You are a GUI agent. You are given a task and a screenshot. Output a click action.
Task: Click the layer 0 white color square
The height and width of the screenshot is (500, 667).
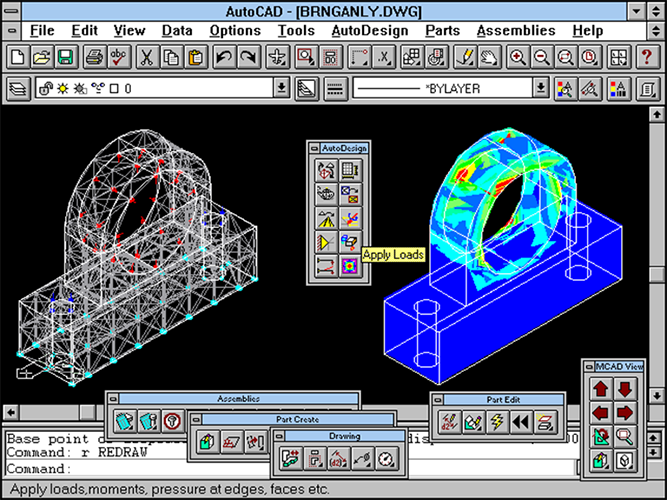coord(114,89)
